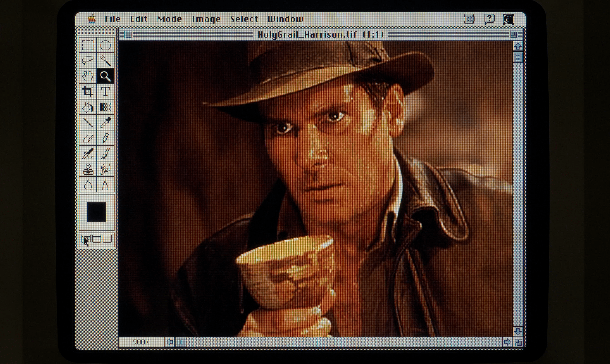This screenshot has width=610, height=364.
Task: Pick the Magic Wand tool
Action: click(x=105, y=61)
